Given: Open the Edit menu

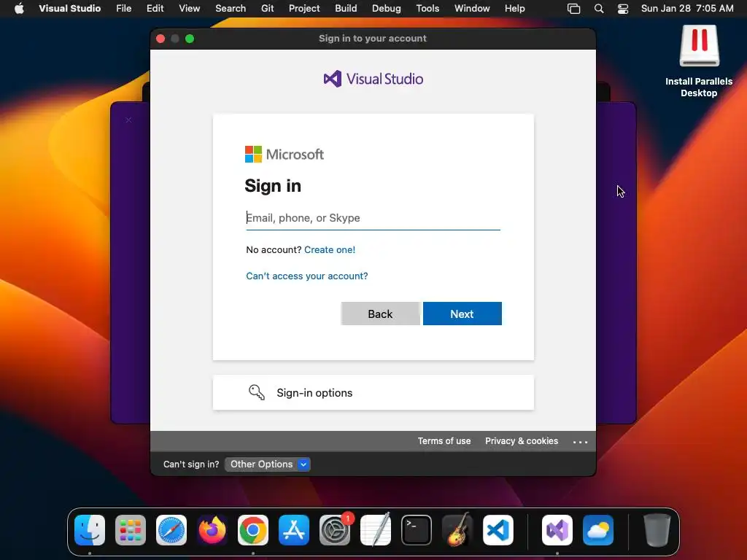Looking at the screenshot, I should coord(155,8).
